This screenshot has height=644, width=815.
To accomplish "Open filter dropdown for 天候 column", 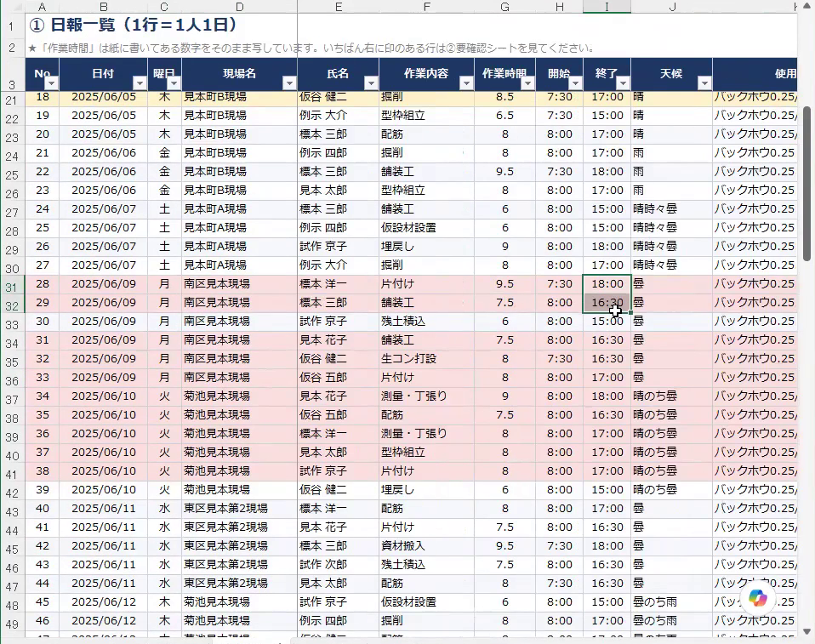I will point(704,83).
